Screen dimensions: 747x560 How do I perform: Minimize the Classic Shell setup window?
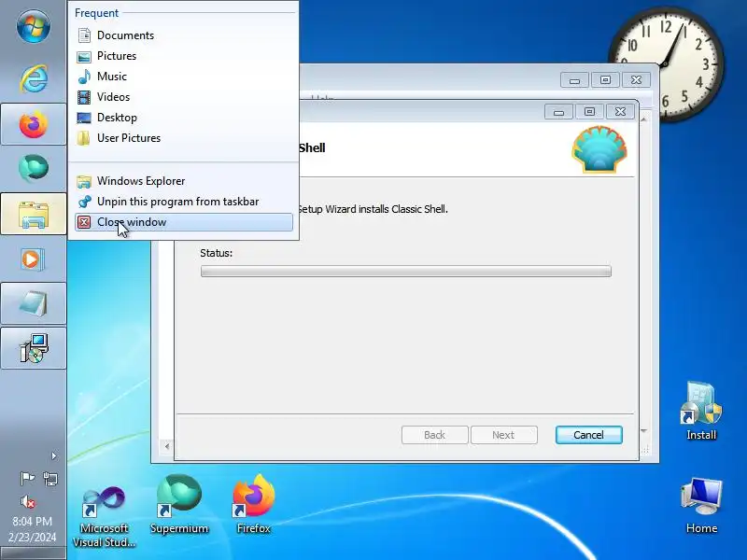click(558, 112)
